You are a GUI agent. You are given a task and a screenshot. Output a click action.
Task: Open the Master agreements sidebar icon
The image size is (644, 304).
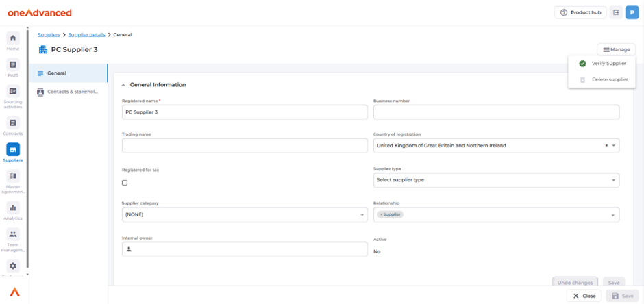(13, 177)
